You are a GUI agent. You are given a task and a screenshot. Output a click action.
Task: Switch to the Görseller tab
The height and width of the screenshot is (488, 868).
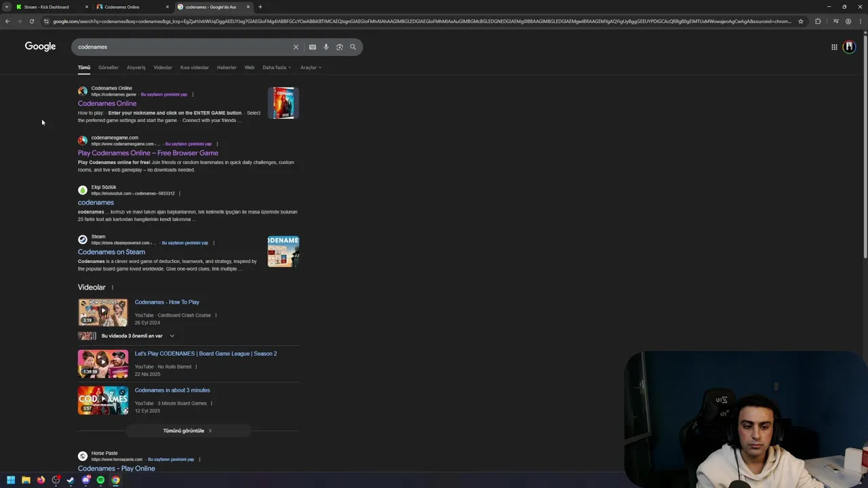[x=108, y=68]
